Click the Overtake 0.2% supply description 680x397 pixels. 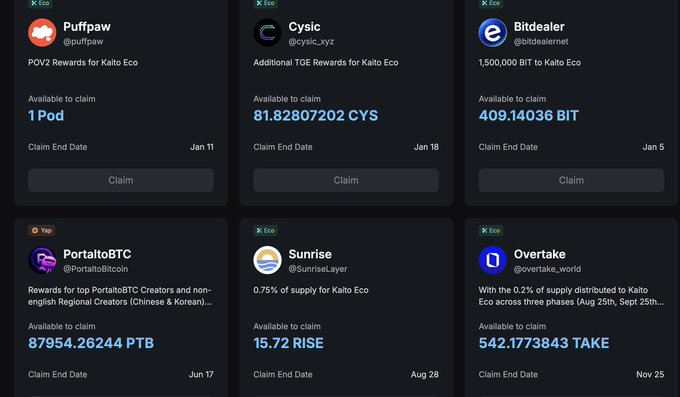click(x=571, y=296)
